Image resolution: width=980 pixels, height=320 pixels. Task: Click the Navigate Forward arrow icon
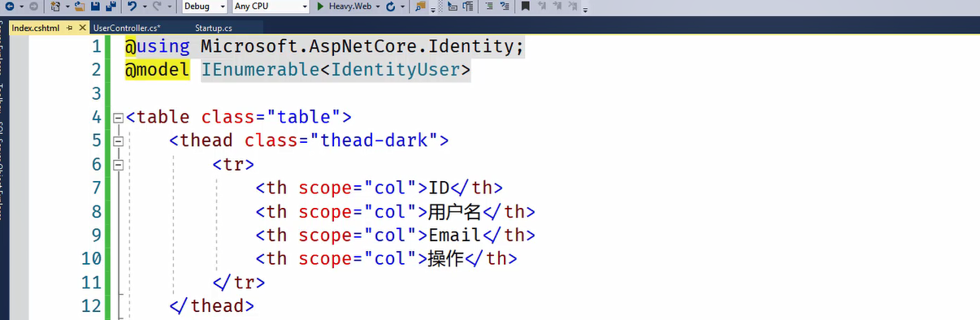click(33, 6)
